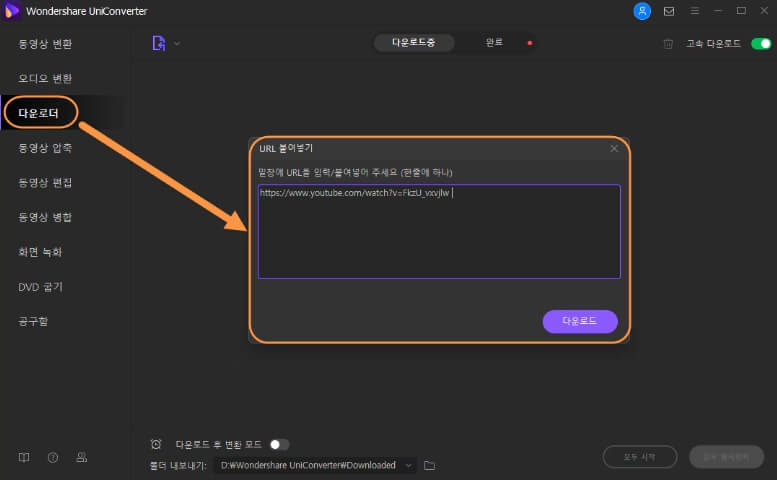Click the open folder icon

point(430,465)
